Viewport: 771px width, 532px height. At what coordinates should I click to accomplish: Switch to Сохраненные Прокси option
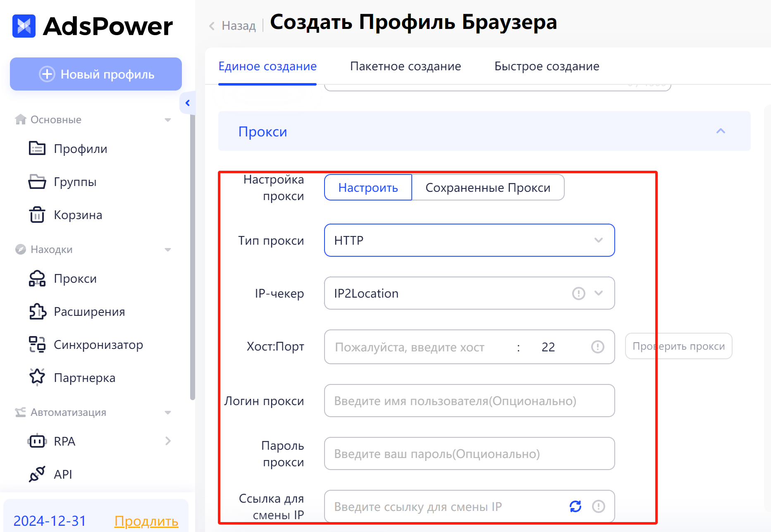pyautogui.click(x=488, y=188)
